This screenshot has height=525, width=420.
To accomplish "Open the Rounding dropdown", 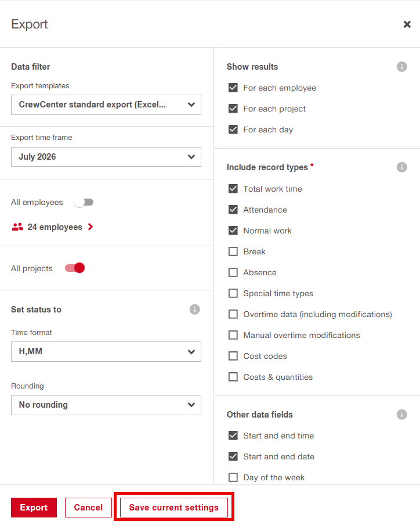I will click(x=106, y=405).
